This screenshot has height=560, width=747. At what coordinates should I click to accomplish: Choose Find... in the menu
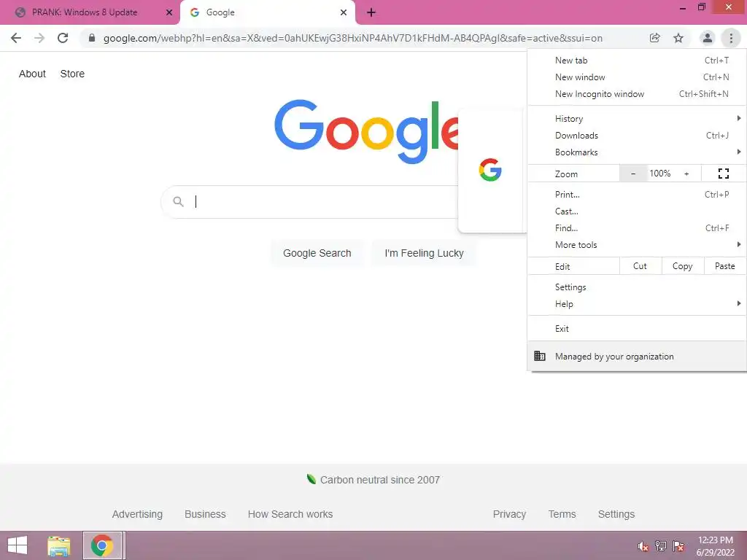coord(636,228)
